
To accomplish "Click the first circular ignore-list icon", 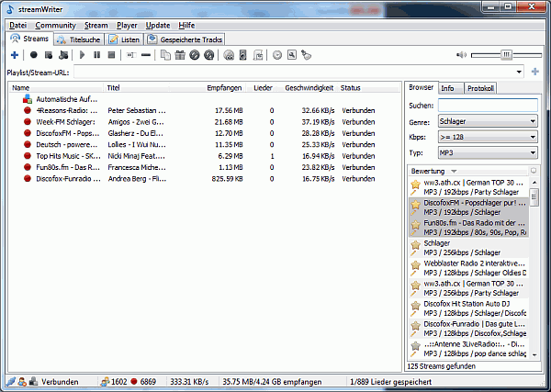I will (x=195, y=55).
